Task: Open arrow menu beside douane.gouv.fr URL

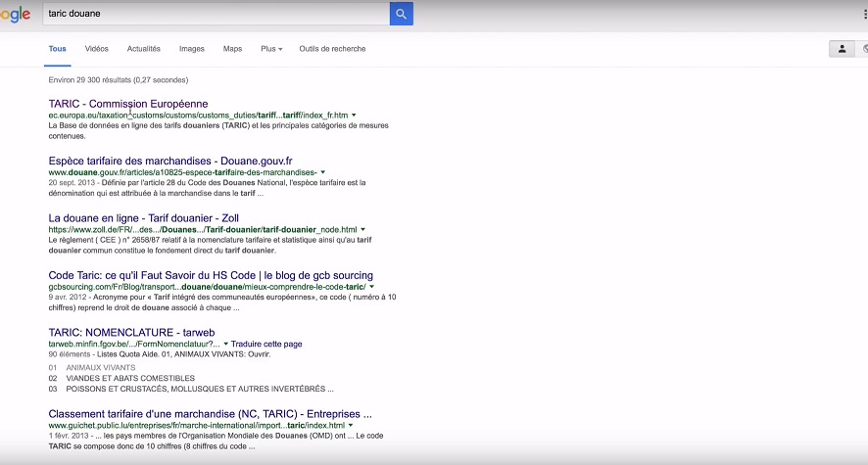Action: (x=322, y=172)
